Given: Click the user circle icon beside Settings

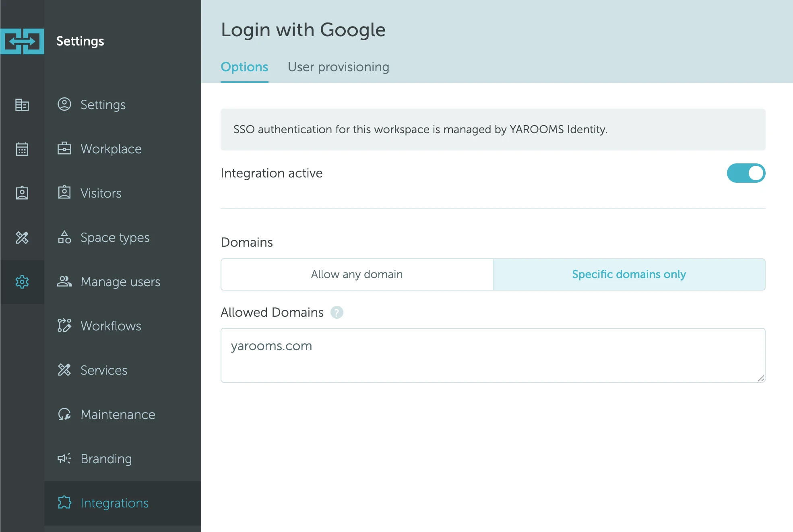Looking at the screenshot, I should coord(64,104).
